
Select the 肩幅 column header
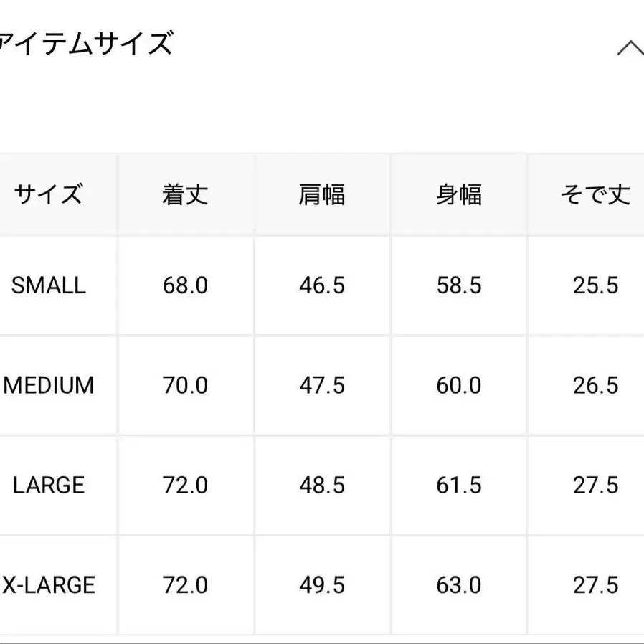coord(322,194)
